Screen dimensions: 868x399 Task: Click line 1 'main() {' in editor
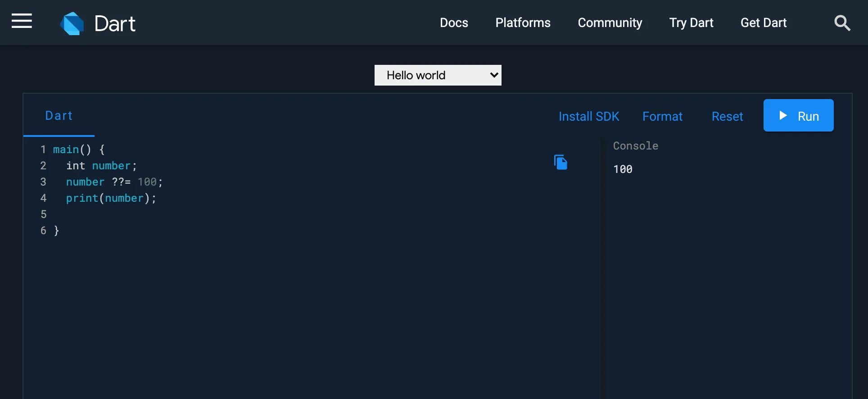click(x=79, y=149)
